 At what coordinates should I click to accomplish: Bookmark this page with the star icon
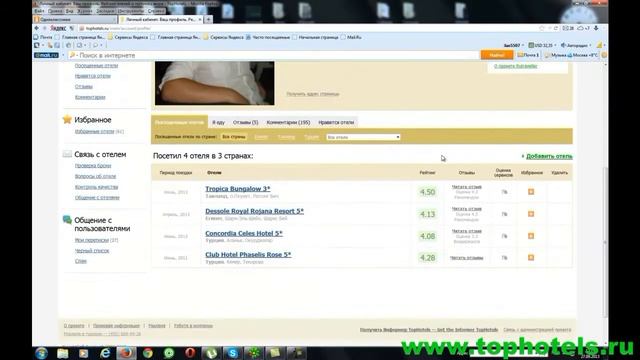coord(542,28)
